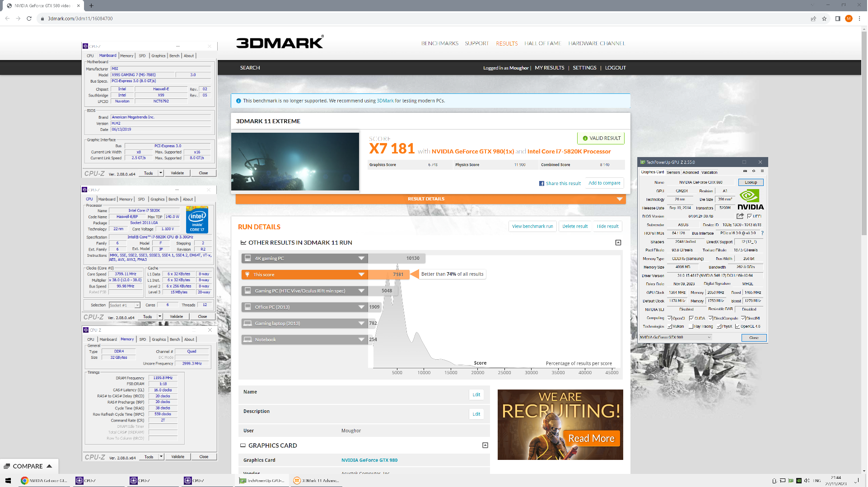Screen dimensions: 868x487
Task: Click the Lookup button in GPU-Z
Action: click(x=751, y=183)
